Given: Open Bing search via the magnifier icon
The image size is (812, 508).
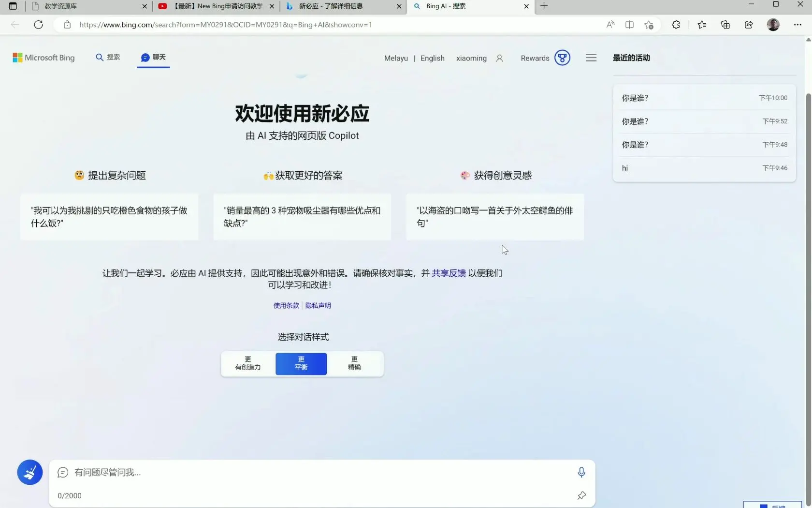Looking at the screenshot, I should [x=108, y=57].
